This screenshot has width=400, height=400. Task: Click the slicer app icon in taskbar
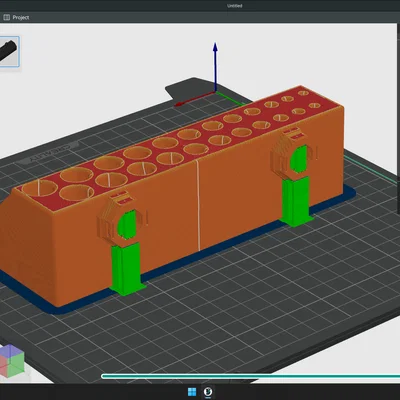pos(208,392)
